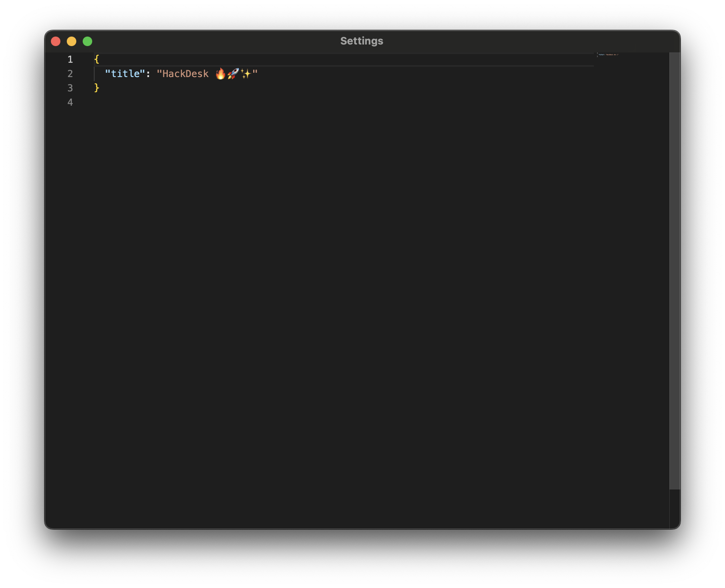
Task: Maximize the window using the green button
Action: (x=87, y=41)
